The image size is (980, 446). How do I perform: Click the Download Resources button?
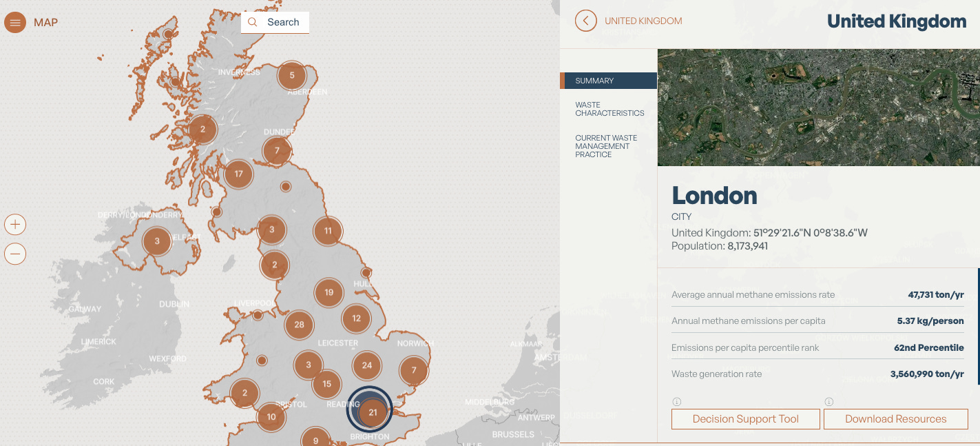tap(895, 418)
